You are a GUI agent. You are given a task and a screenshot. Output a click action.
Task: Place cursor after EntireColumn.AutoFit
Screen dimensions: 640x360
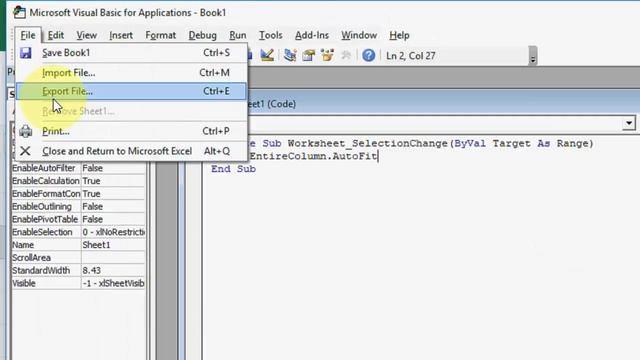(x=378, y=156)
